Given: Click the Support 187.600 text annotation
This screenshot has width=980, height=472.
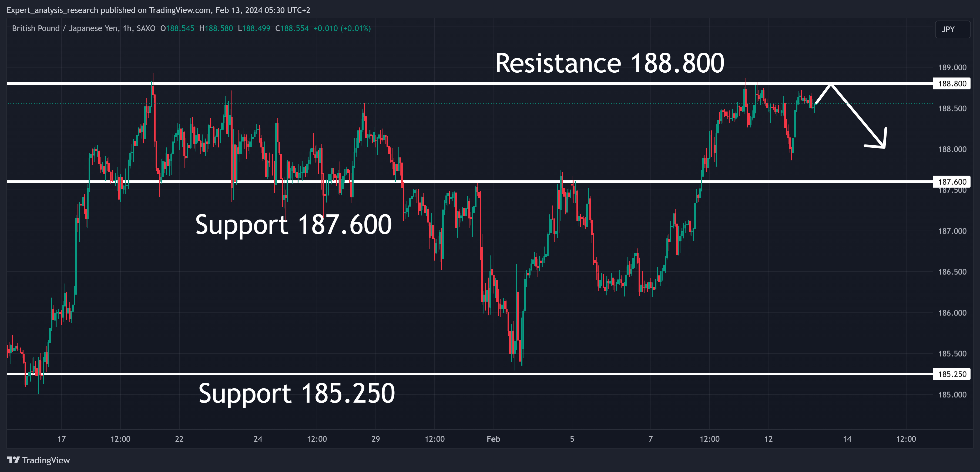Looking at the screenshot, I should pos(293,224).
